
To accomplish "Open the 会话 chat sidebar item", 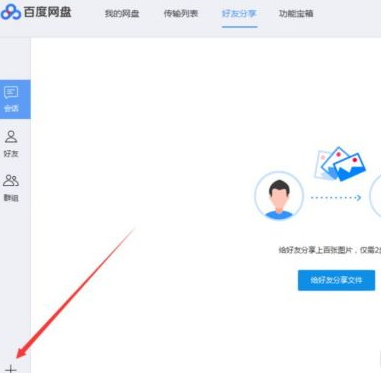I will pos(15,99).
